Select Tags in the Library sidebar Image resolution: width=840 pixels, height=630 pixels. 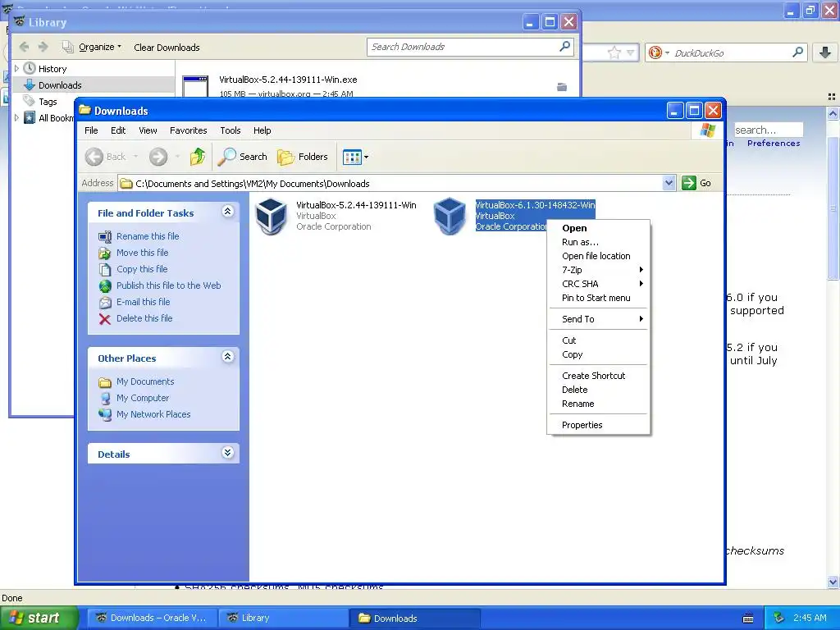coord(48,102)
